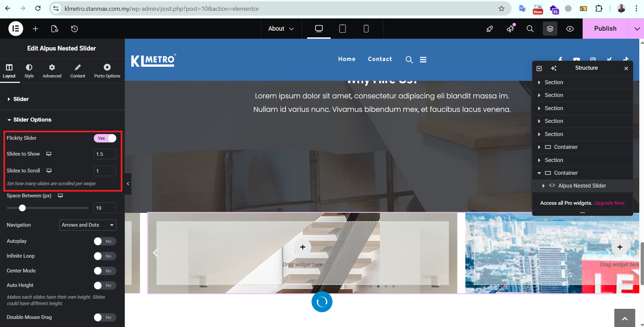Adjust the Space Between slider handle
This screenshot has height=327, width=644.
[x=22, y=208]
